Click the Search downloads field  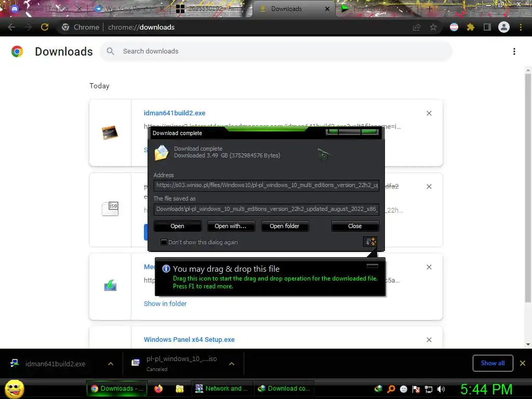(276, 51)
